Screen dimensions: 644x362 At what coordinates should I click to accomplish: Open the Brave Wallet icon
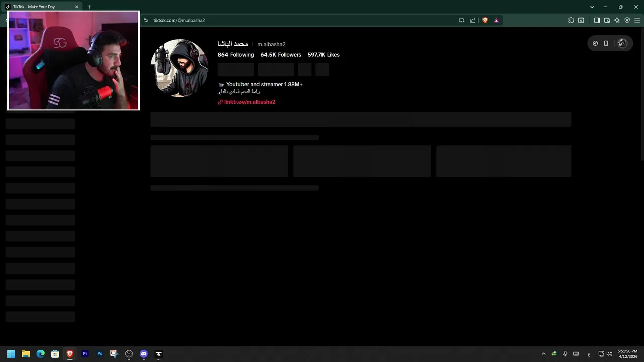click(607, 20)
